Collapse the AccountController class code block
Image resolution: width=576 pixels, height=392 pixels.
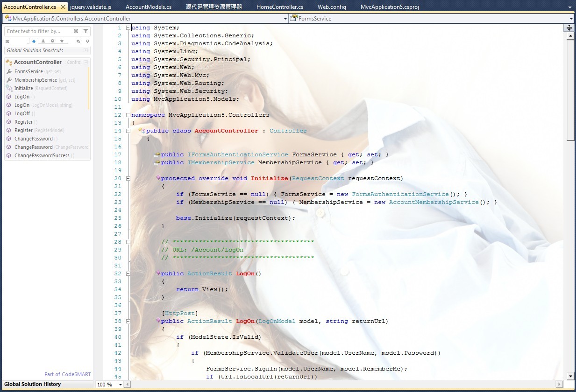[x=128, y=131]
